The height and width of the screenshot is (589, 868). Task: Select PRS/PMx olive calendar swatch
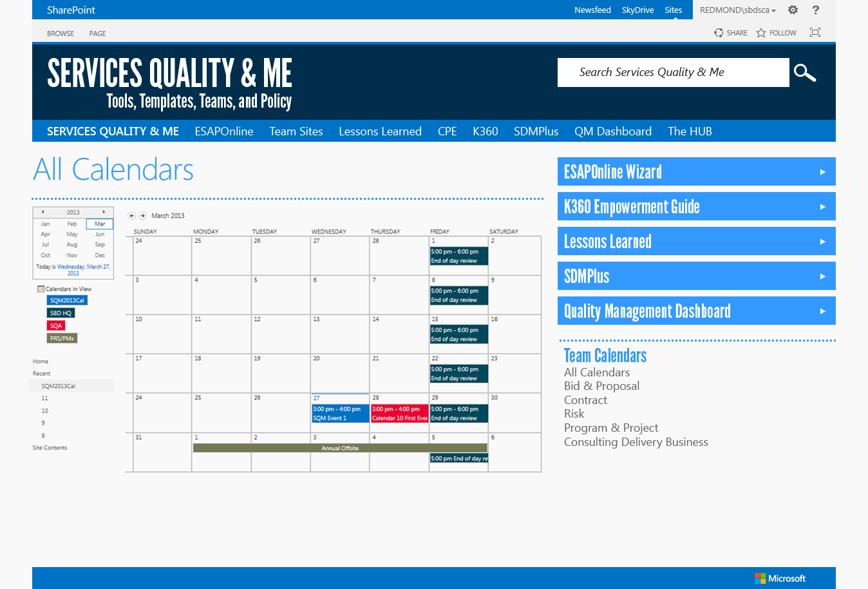(62, 338)
